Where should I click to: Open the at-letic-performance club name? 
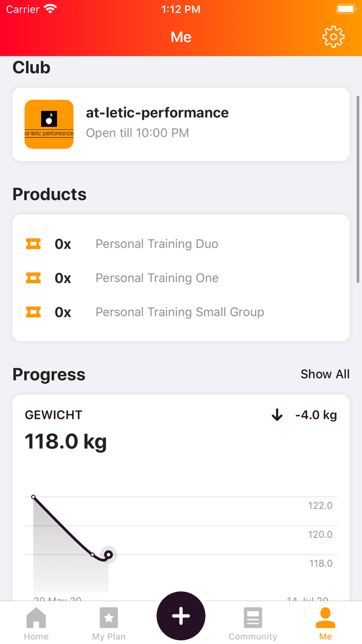point(157,113)
